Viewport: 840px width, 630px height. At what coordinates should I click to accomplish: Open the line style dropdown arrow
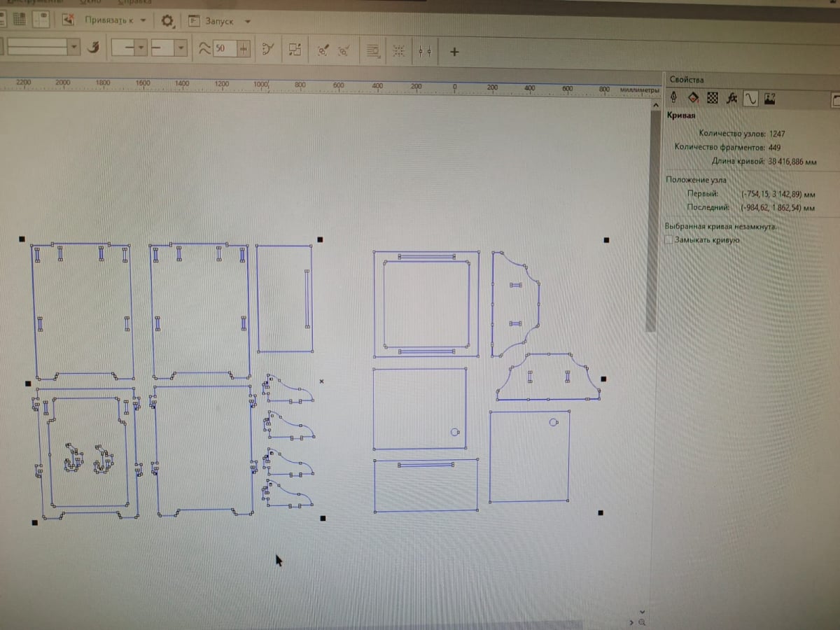pyautogui.click(x=75, y=47)
